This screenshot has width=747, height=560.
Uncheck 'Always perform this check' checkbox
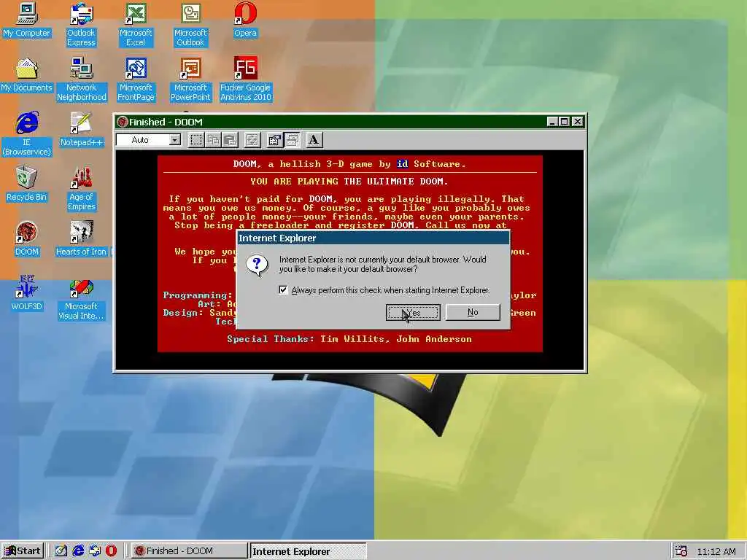point(283,290)
